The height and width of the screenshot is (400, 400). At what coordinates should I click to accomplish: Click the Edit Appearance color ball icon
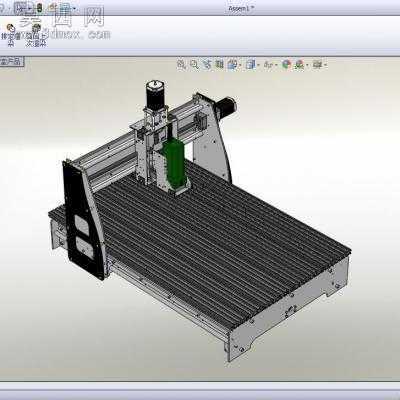(x=286, y=64)
